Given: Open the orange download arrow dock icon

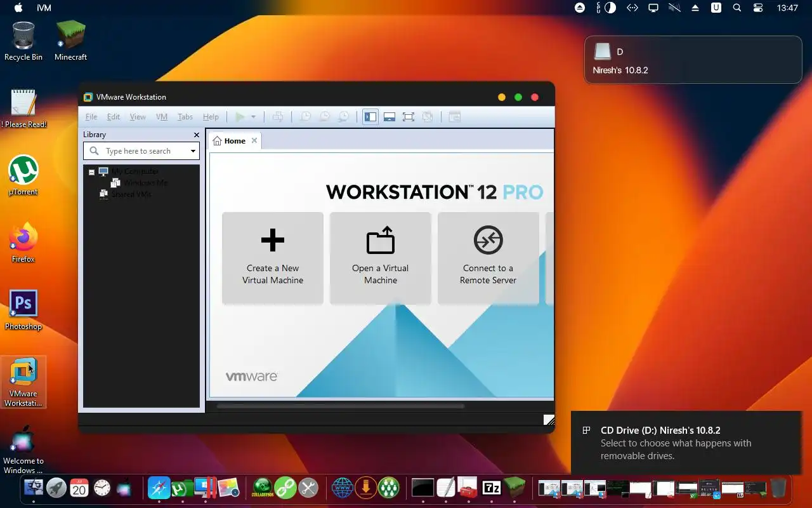Looking at the screenshot, I should [365, 488].
